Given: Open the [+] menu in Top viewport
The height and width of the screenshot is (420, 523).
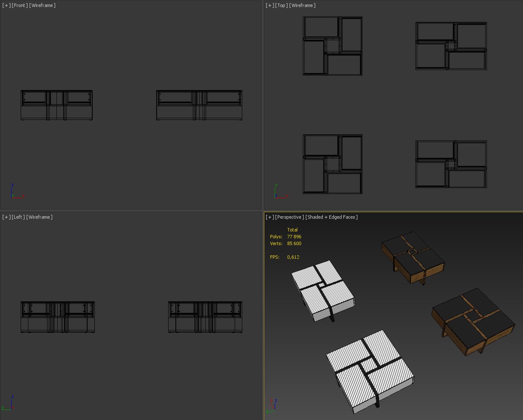Looking at the screenshot, I should pyautogui.click(x=270, y=5).
